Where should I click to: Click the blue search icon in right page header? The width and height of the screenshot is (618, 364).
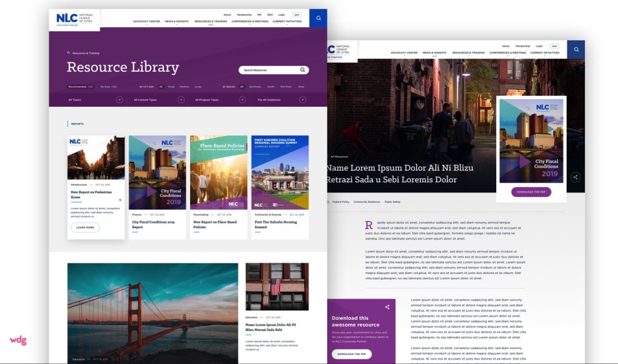576,49
